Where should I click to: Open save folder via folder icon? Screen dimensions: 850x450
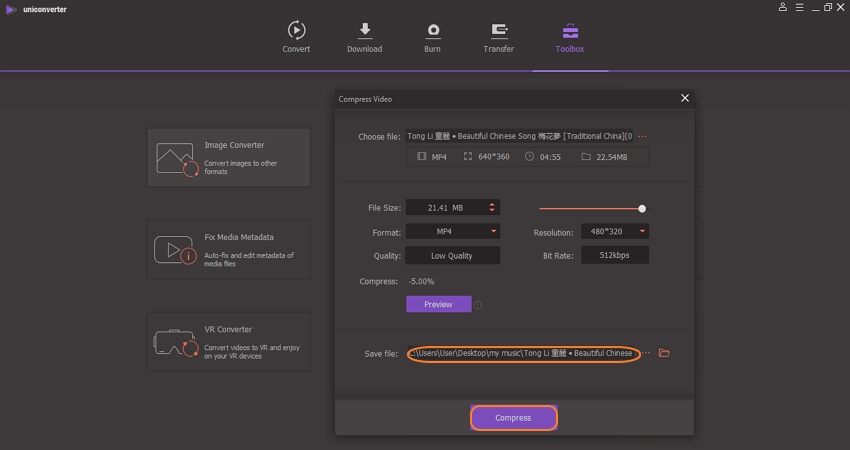pos(664,353)
